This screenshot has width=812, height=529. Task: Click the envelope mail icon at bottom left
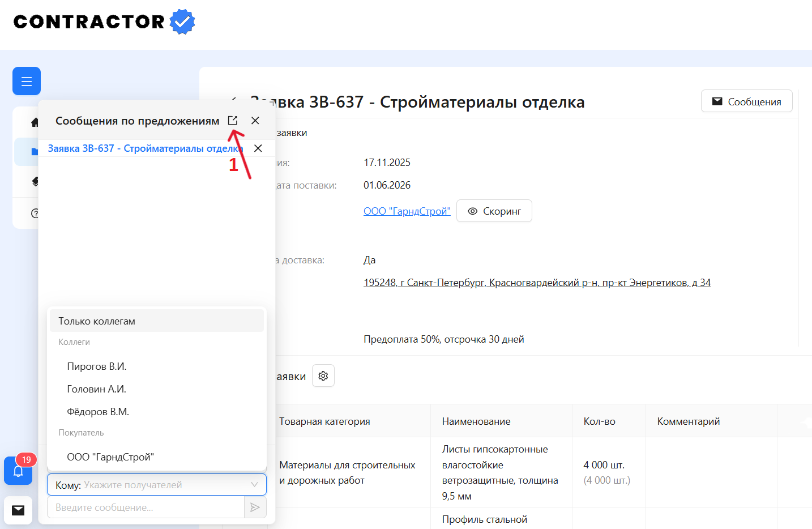18,510
